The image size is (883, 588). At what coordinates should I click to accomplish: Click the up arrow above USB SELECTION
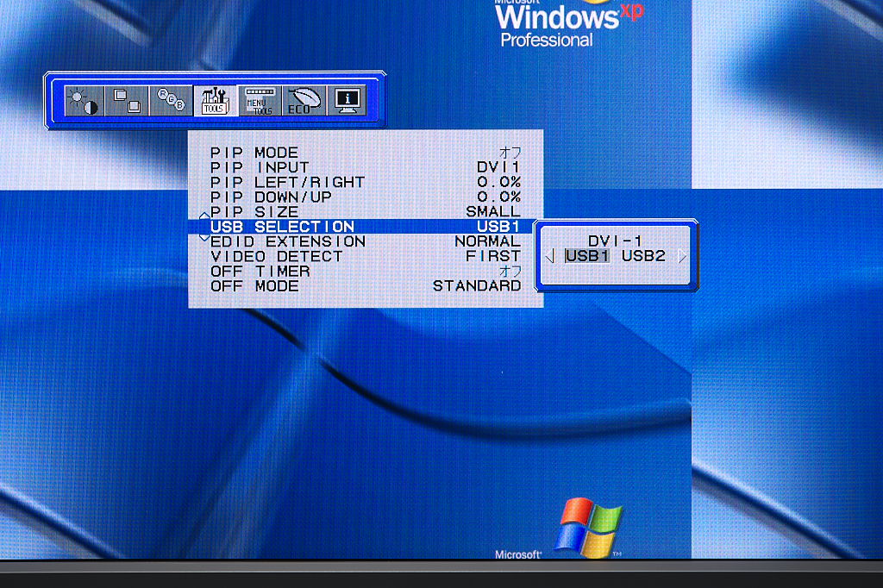point(204,215)
